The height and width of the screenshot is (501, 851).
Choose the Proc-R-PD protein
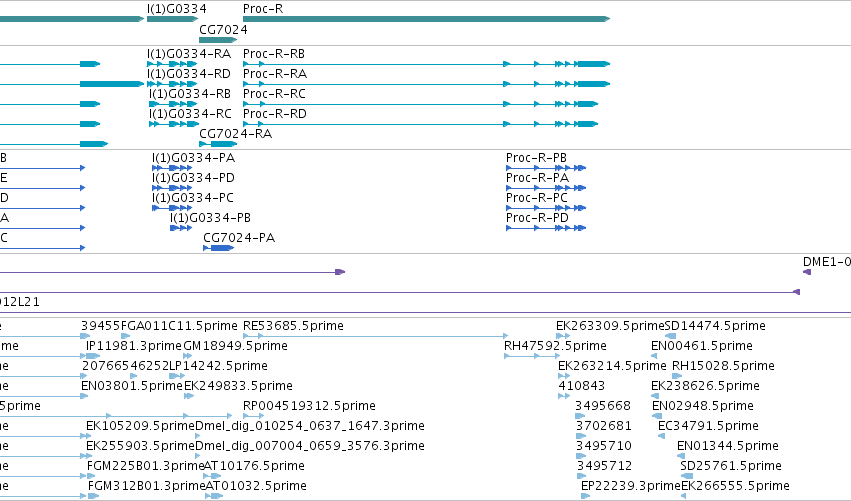(537, 218)
